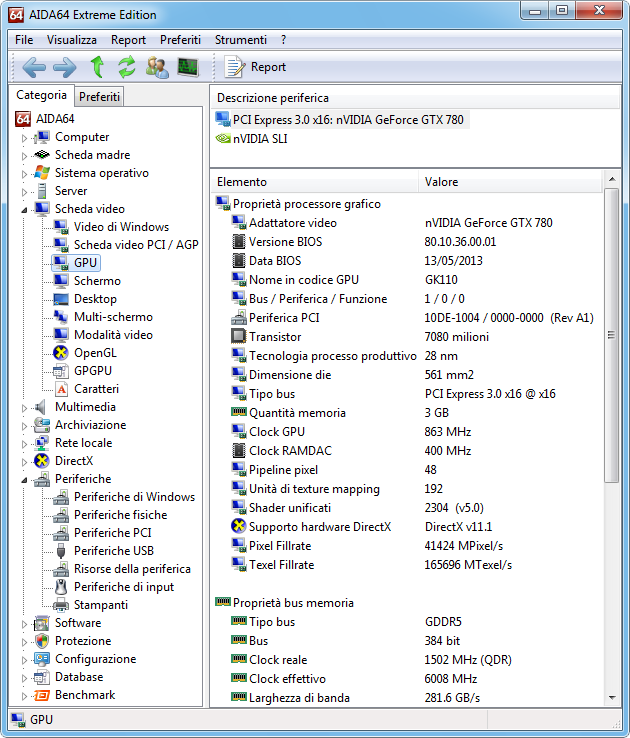The width and height of the screenshot is (630, 738).
Task: Expand the Server tree node
Action: (x=24, y=192)
